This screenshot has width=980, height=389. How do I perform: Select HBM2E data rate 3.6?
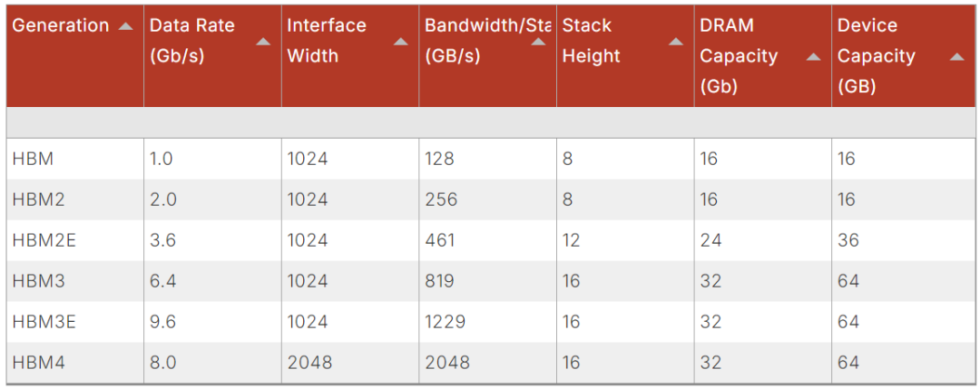162,240
